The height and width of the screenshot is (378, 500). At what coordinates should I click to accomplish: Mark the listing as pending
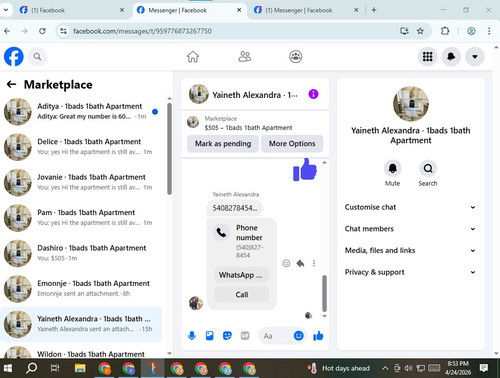223,144
